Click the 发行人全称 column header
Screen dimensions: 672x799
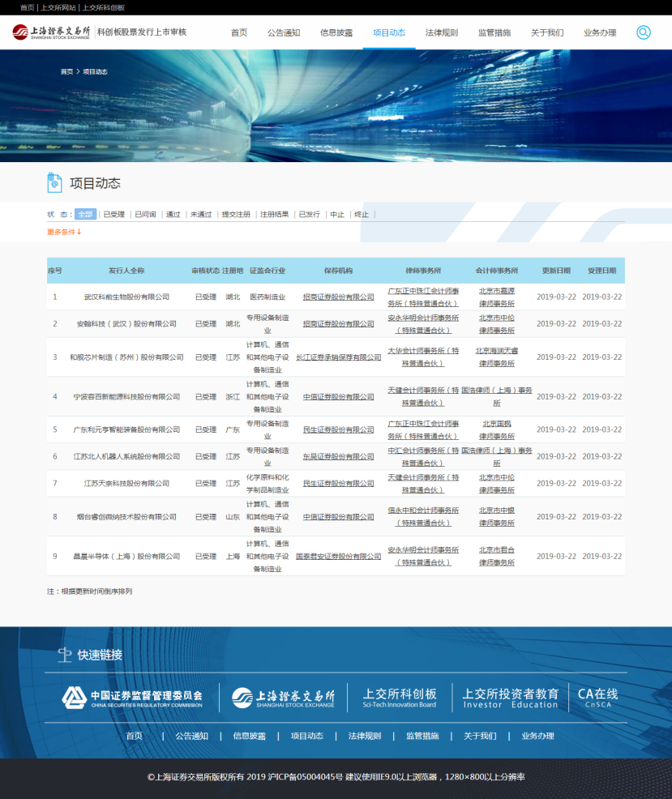point(126,271)
